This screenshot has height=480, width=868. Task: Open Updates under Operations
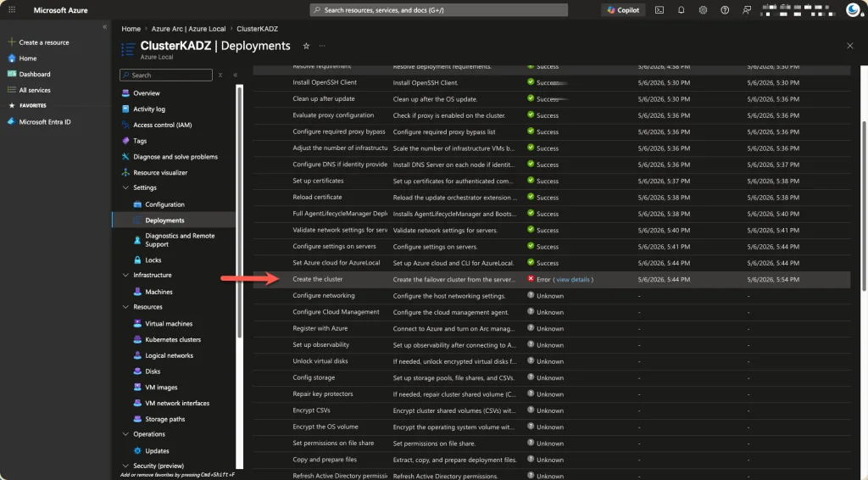coord(157,451)
